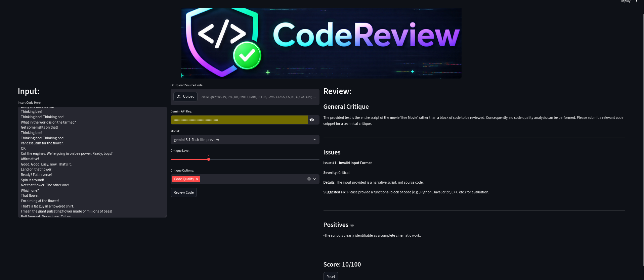
Task: Clear all Critique Options selections
Action: [309, 179]
